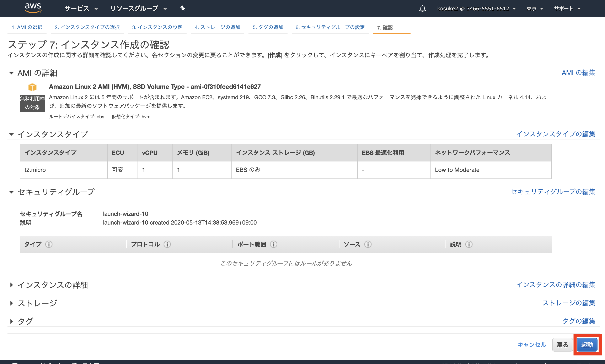Collapse the インスタンスタイプ section
This screenshot has height=364, width=605.
(x=11, y=134)
